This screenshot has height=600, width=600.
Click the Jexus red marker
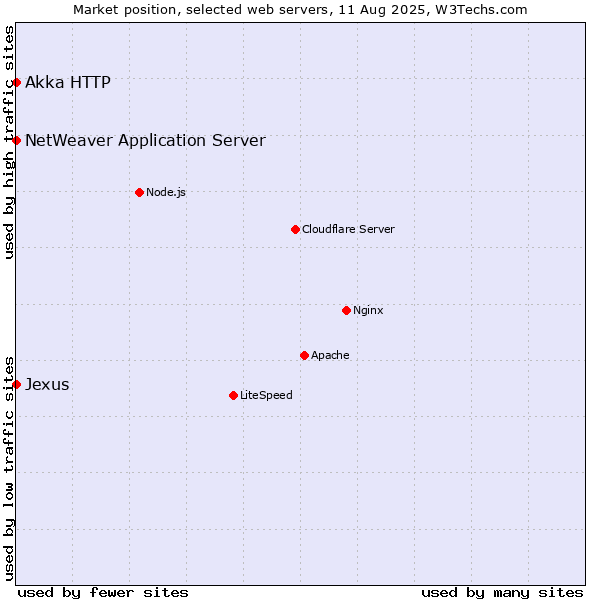tap(16, 385)
